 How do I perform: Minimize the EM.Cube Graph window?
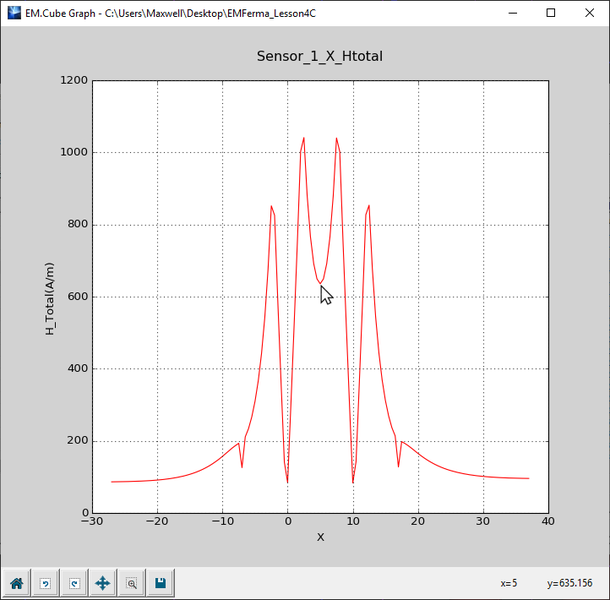pyautogui.click(x=512, y=13)
